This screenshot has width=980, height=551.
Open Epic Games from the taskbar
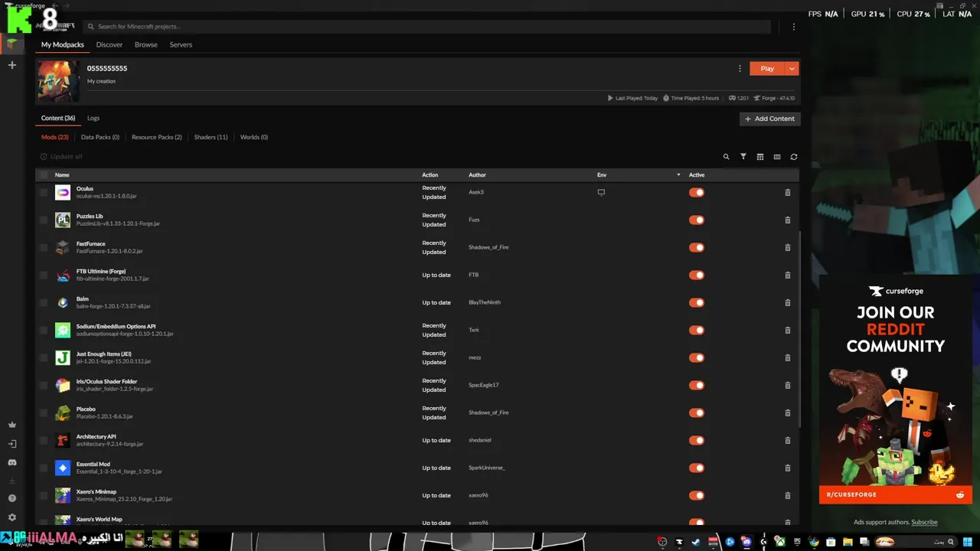(x=797, y=542)
